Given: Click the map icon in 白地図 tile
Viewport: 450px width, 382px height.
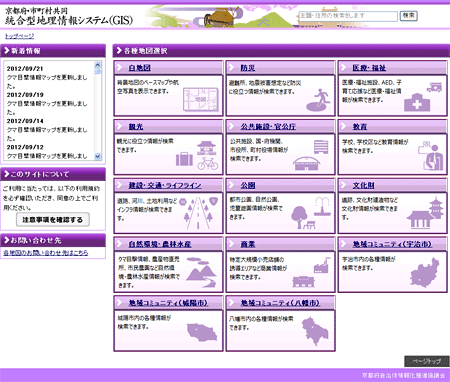Looking at the screenshot, I should [x=201, y=99].
